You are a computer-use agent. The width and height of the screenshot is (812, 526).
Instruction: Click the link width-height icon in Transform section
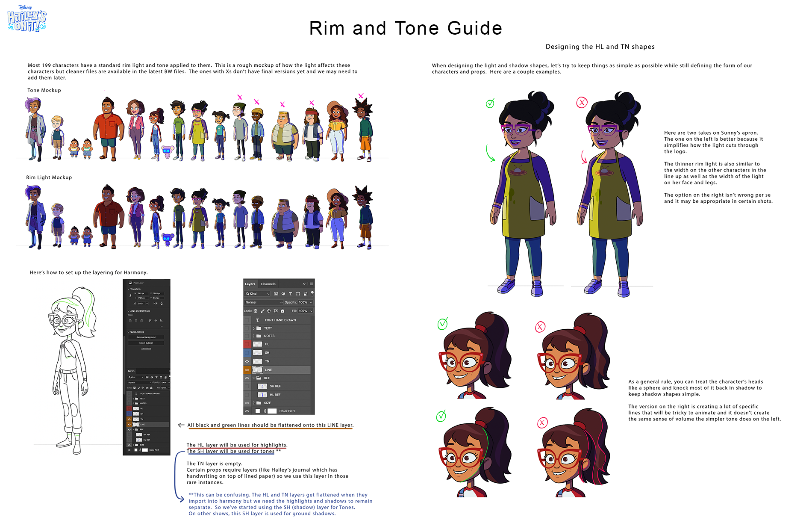[130, 296]
